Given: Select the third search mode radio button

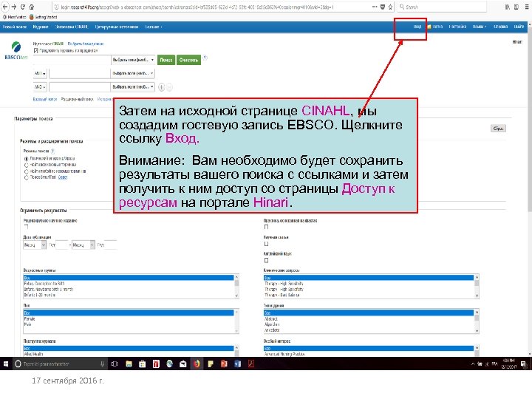Looking at the screenshot, I should [26, 171].
